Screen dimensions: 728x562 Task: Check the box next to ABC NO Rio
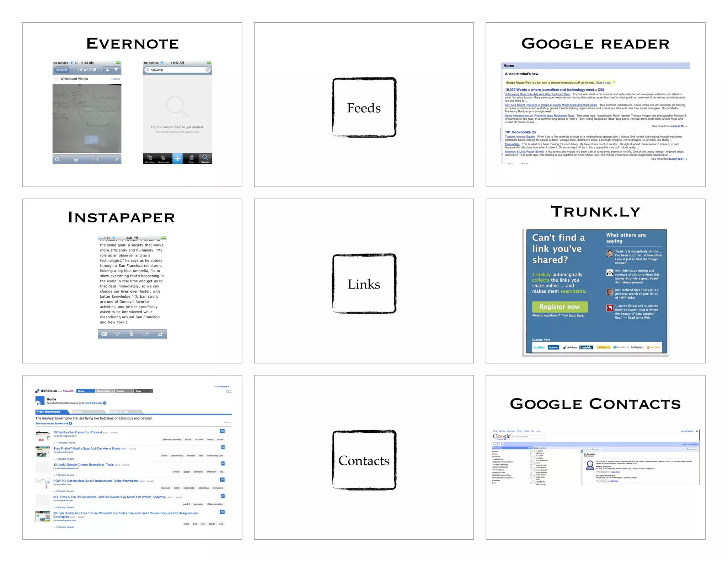click(x=535, y=482)
